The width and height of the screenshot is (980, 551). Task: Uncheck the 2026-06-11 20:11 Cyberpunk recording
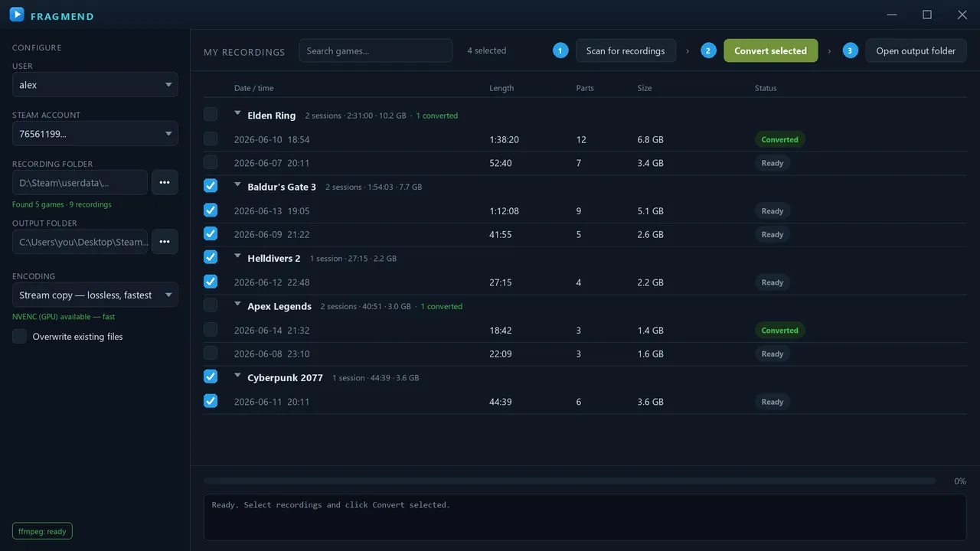tap(211, 400)
